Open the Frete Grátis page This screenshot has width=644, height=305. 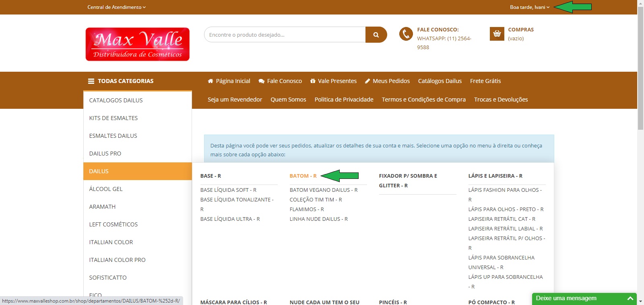(485, 81)
